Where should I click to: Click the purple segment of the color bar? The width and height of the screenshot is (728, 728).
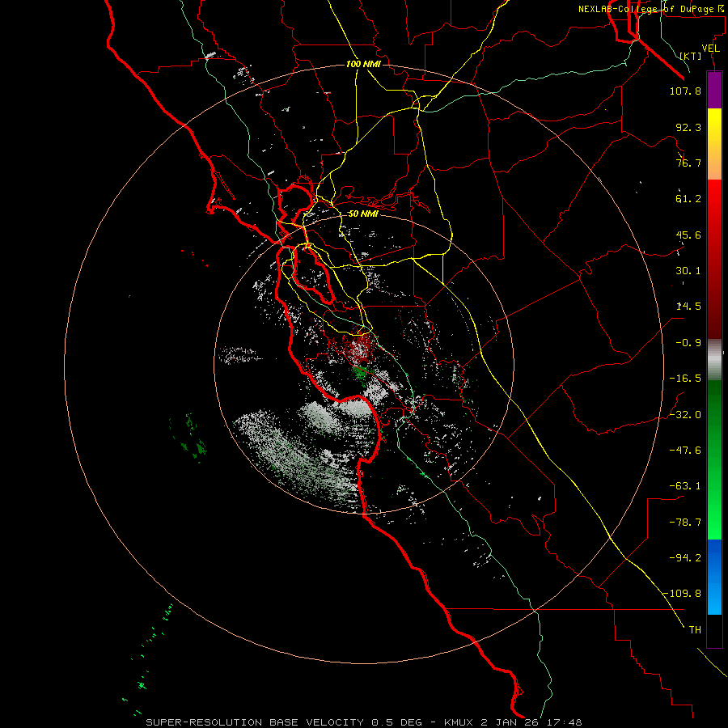coord(714,90)
